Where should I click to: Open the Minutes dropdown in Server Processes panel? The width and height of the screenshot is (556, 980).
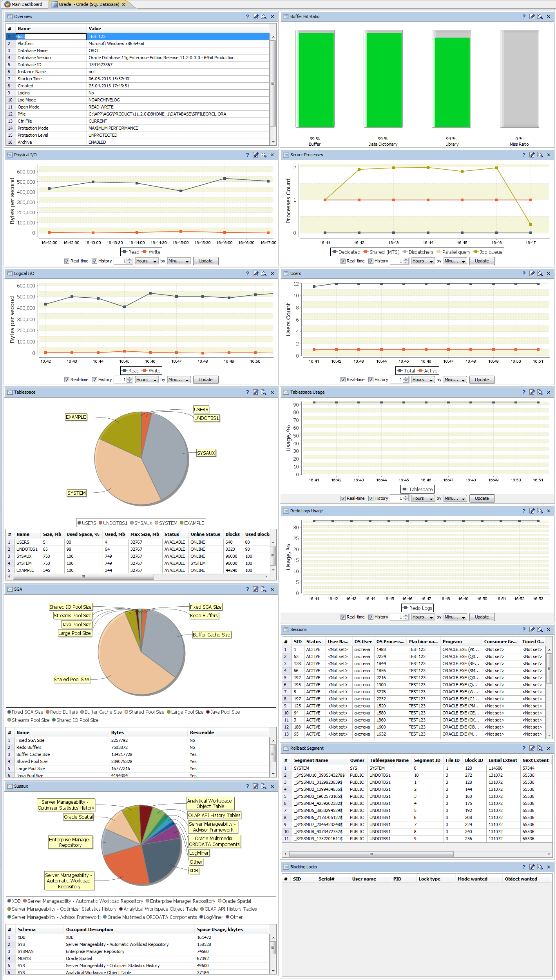[455, 261]
